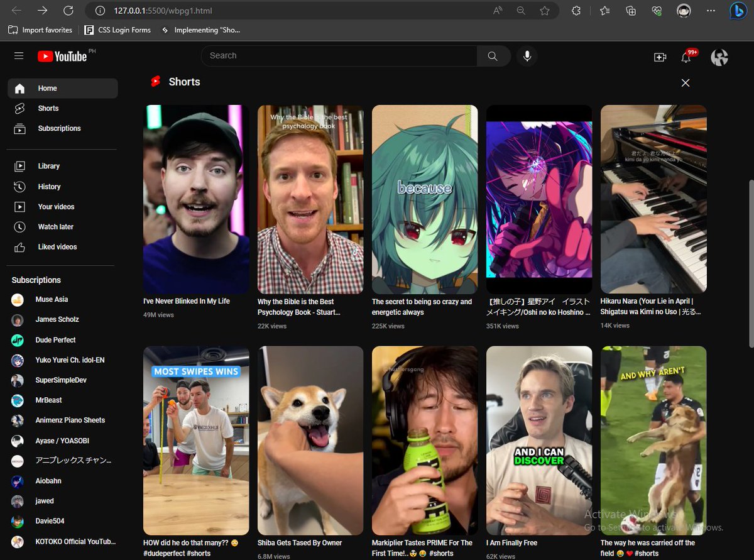Click title 'I've Never Blinked In My Life'
Viewport: 754px width, 560px height.
click(x=187, y=302)
